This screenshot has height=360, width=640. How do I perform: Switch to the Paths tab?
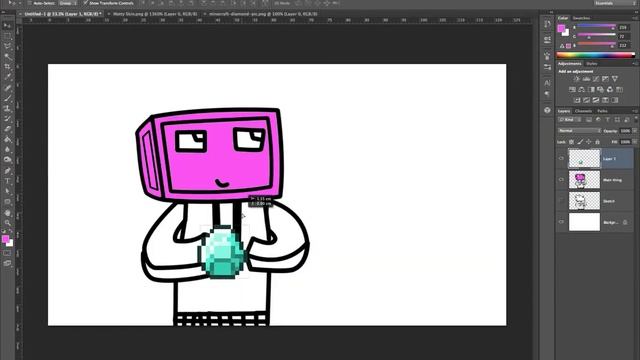(x=602, y=111)
